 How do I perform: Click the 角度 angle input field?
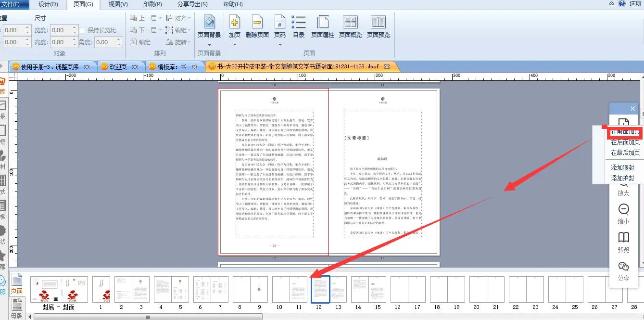105,42
